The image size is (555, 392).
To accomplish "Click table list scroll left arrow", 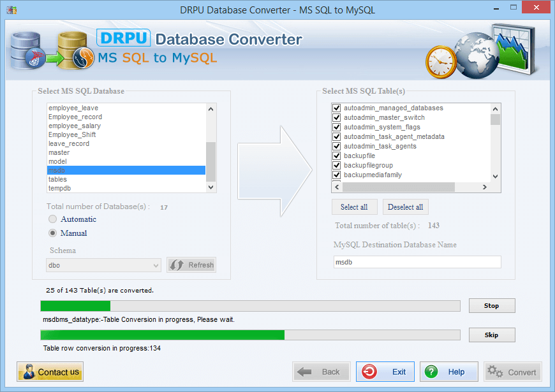I will tap(337, 187).
